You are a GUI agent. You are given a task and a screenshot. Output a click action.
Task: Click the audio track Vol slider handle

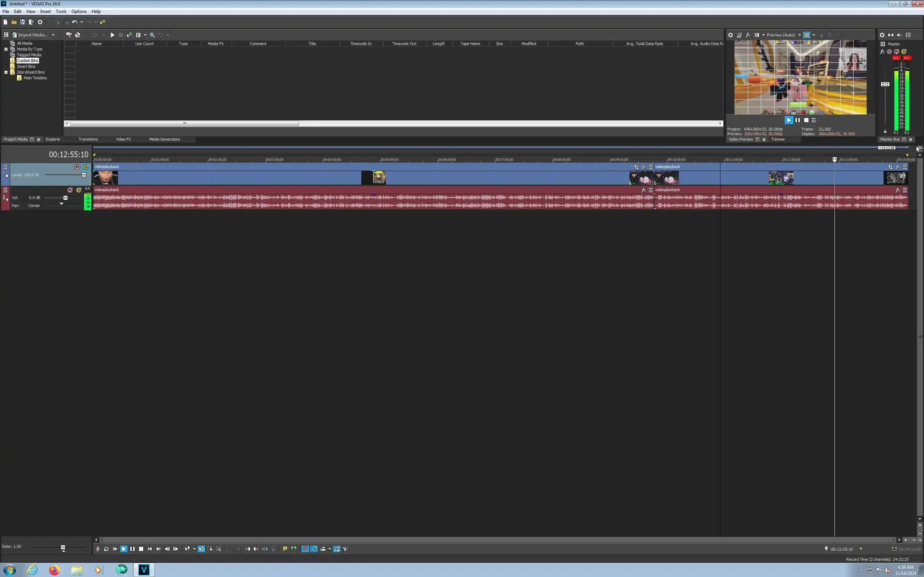coord(65,198)
